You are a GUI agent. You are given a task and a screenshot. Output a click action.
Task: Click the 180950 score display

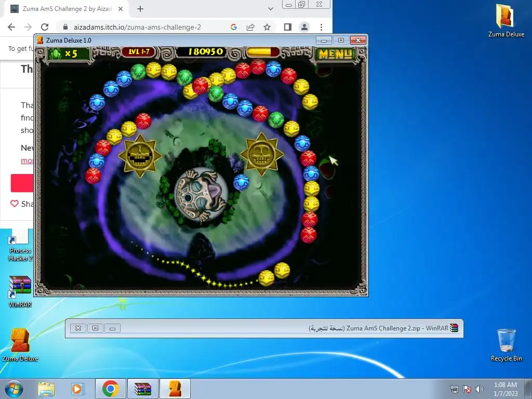pyautogui.click(x=206, y=52)
